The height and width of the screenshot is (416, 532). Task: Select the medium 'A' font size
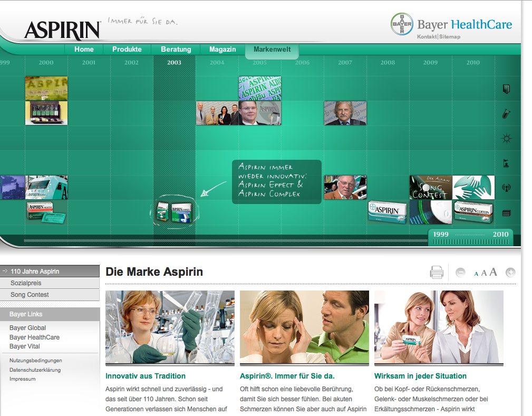[484, 273]
